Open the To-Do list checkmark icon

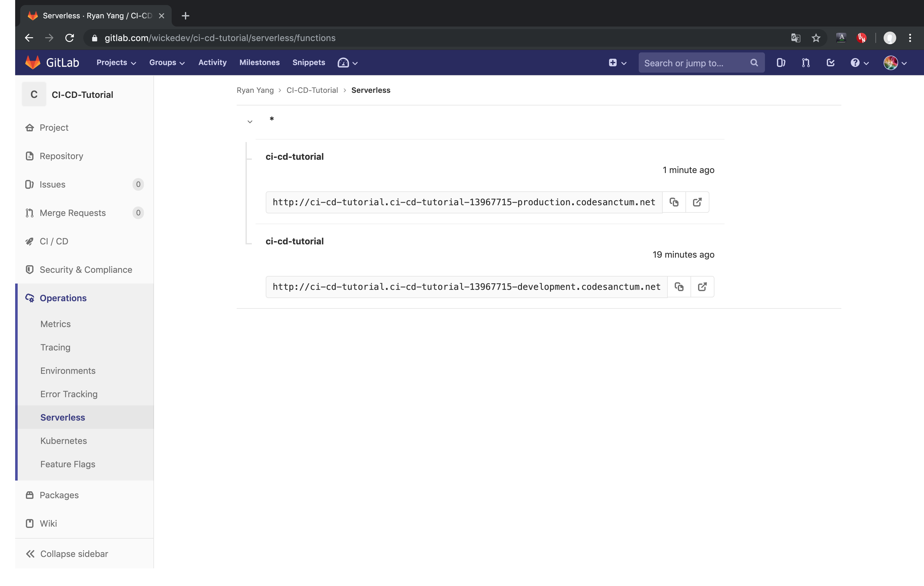[830, 63]
